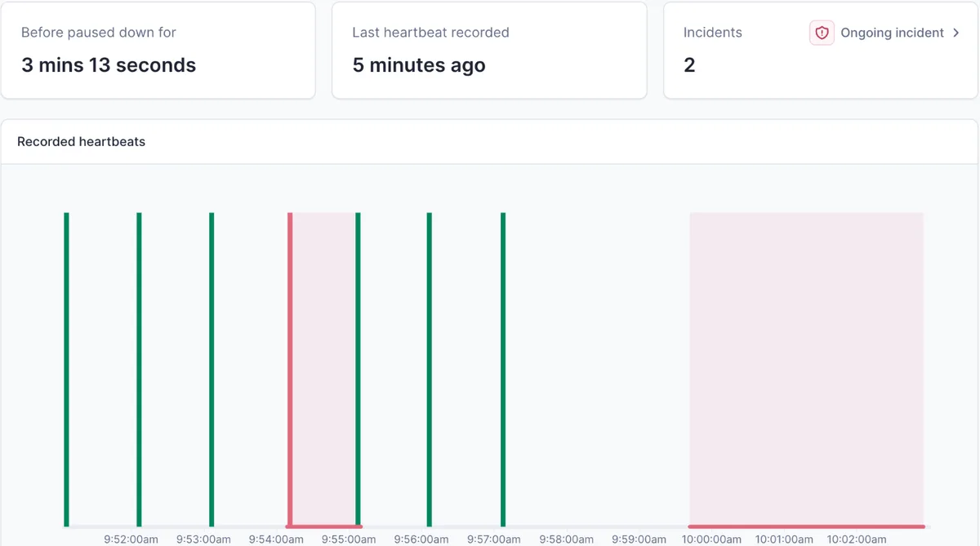
Task: Click the '5 minutes ago' heartbeat value
Action: click(x=419, y=65)
